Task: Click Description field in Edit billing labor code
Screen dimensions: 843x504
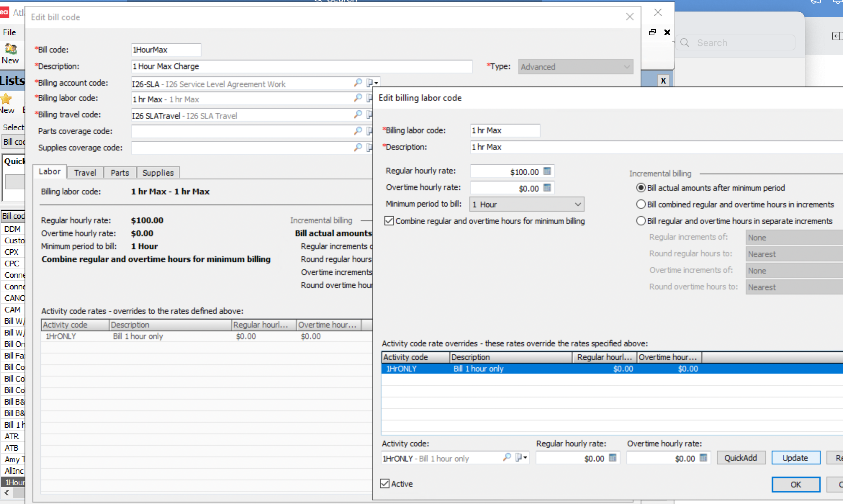Action: (x=657, y=147)
